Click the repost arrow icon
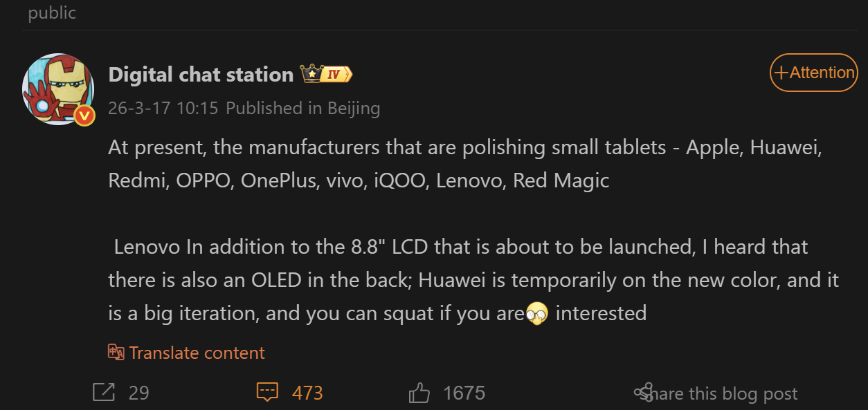The image size is (868, 410). (104, 393)
